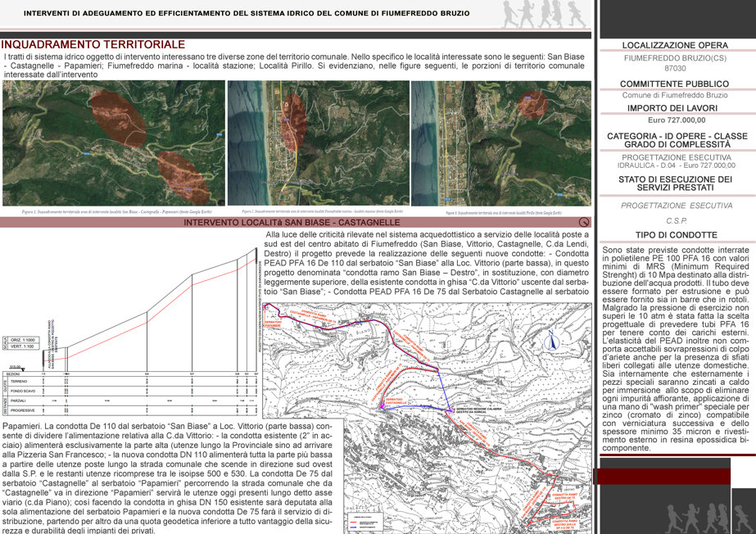This screenshot has width=756, height=534.
Task: Click the Euro 727.000,00 amount
Action: click(677, 120)
